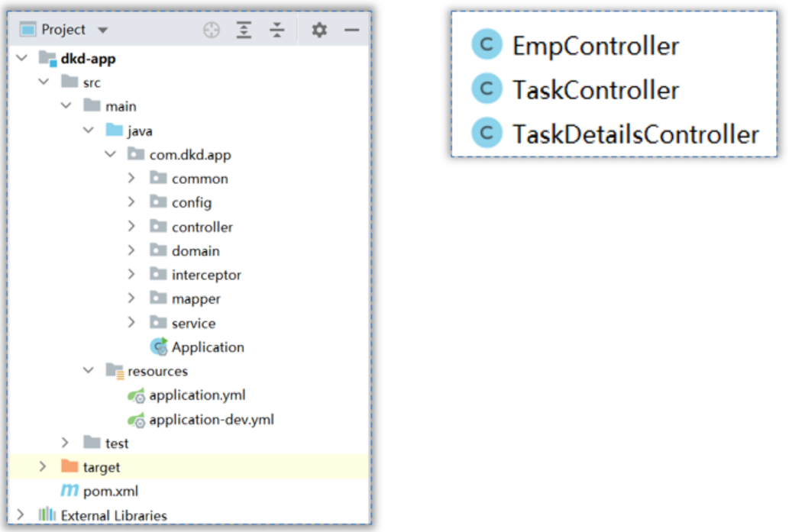
Task: Expand the common package chevron
Action: pyautogui.click(x=131, y=178)
